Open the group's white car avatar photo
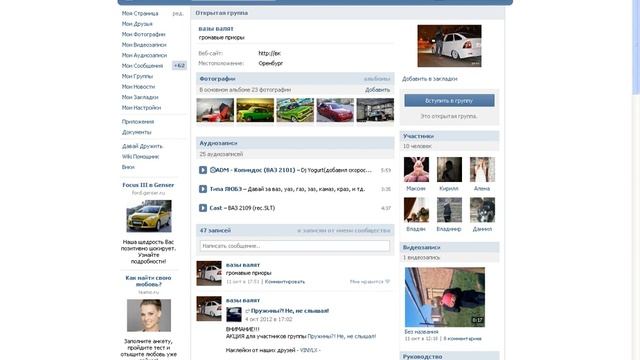The width and height of the screenshot is (640, 360). 449,46
